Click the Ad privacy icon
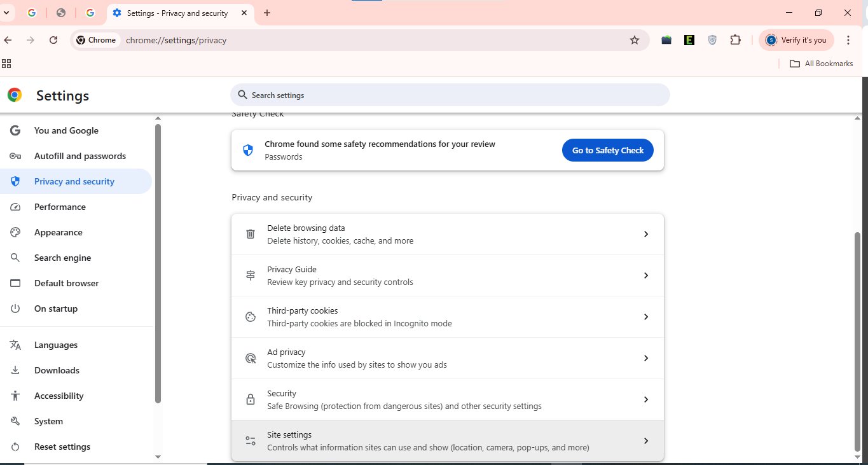Viewport: 868px width, 465px height. 251,358
